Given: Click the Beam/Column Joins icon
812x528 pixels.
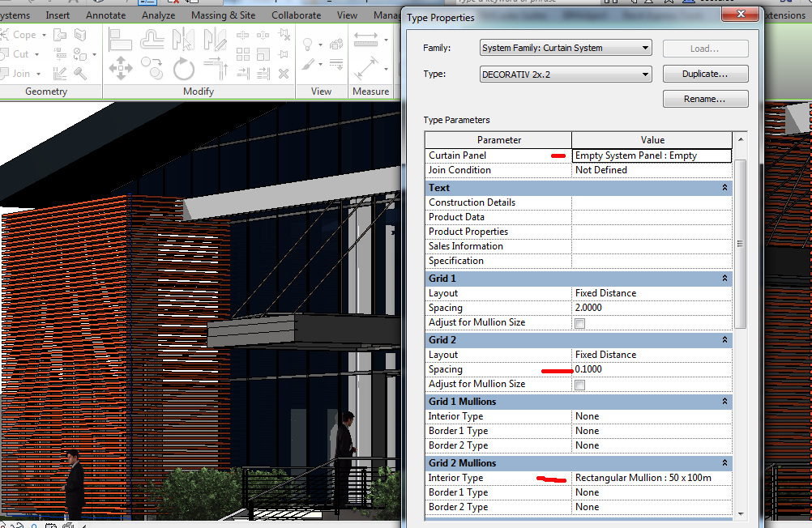Looking at the screenshot, I should pos(60,53).
